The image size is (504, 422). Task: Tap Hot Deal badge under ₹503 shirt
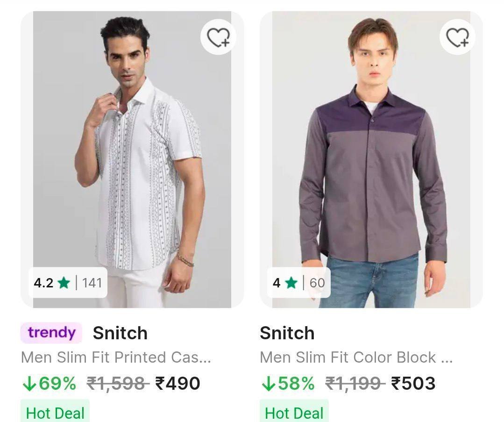[294, 413]
